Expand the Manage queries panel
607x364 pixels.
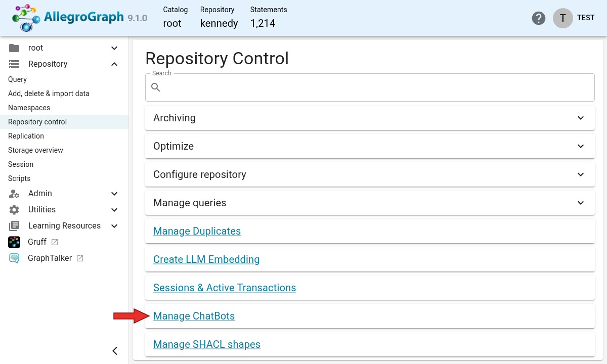pos(370,203)
